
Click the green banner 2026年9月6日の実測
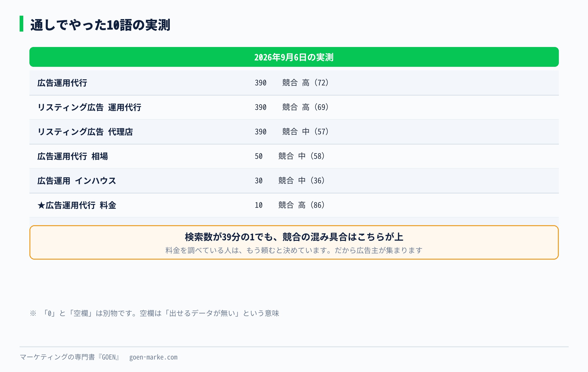pos(294,57)
